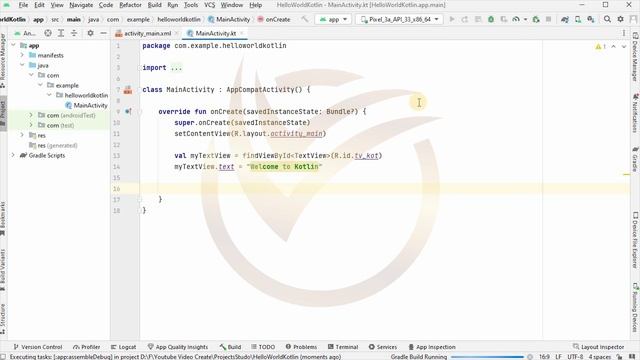640x360 pixels.
Task: Expand the res folder
Action: [x=22, y=135]
